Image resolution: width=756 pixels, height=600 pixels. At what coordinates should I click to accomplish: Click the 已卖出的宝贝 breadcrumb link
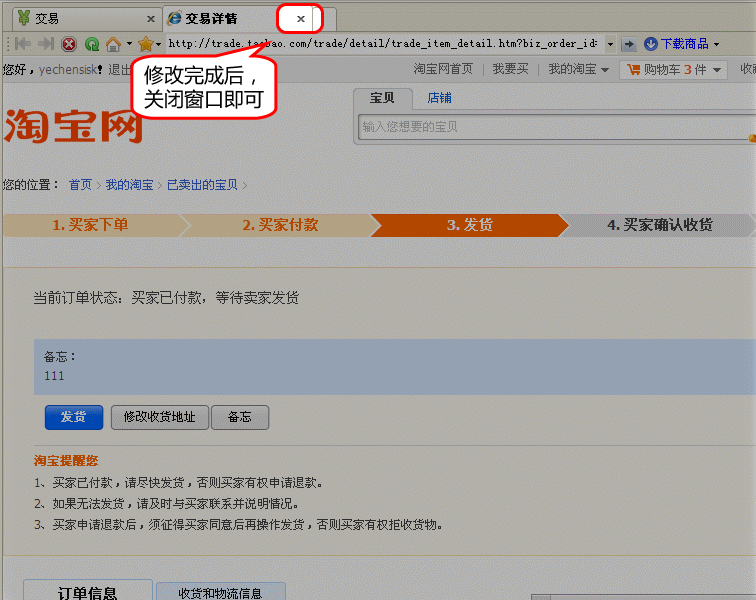pyautogui.click(x=202, y=185)
